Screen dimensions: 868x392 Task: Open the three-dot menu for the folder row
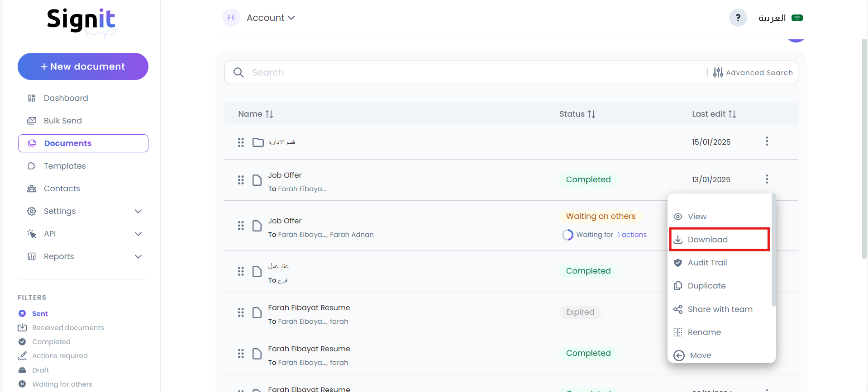[x=767, y=142]
